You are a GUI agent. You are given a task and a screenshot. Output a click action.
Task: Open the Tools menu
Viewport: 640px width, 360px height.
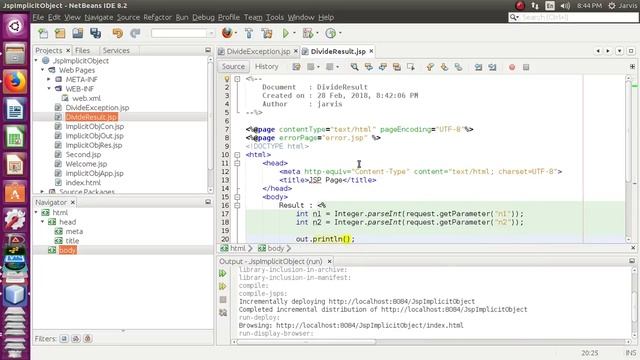[275, 17]
